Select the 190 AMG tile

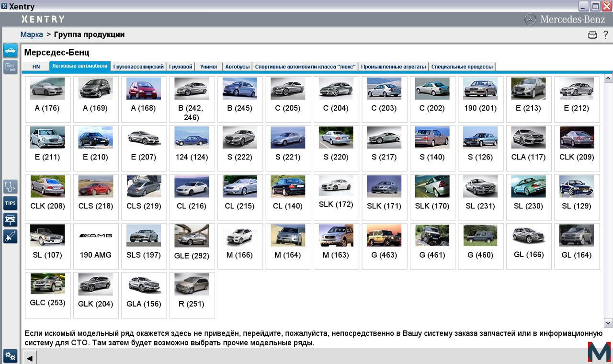96,246
